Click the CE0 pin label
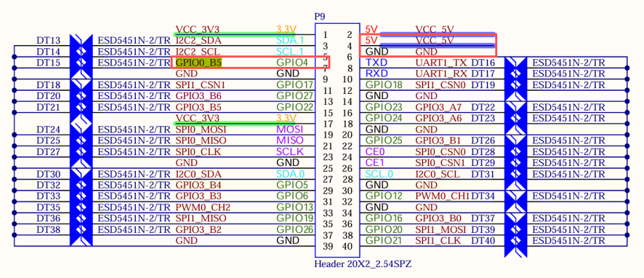 [375, 151]
